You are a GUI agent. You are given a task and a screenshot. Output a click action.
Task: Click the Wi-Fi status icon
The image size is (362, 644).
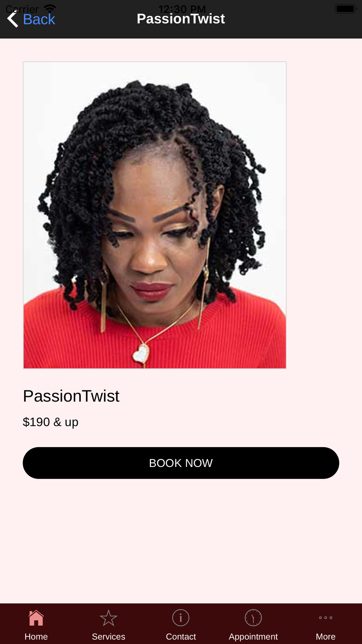tap(50, 8)
